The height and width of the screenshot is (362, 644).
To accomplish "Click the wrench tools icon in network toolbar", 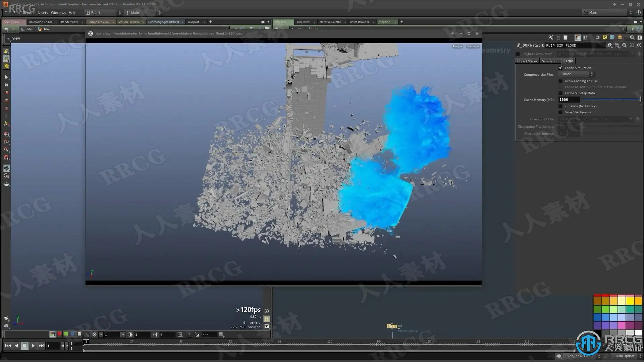I will click(x=550, y=38).
